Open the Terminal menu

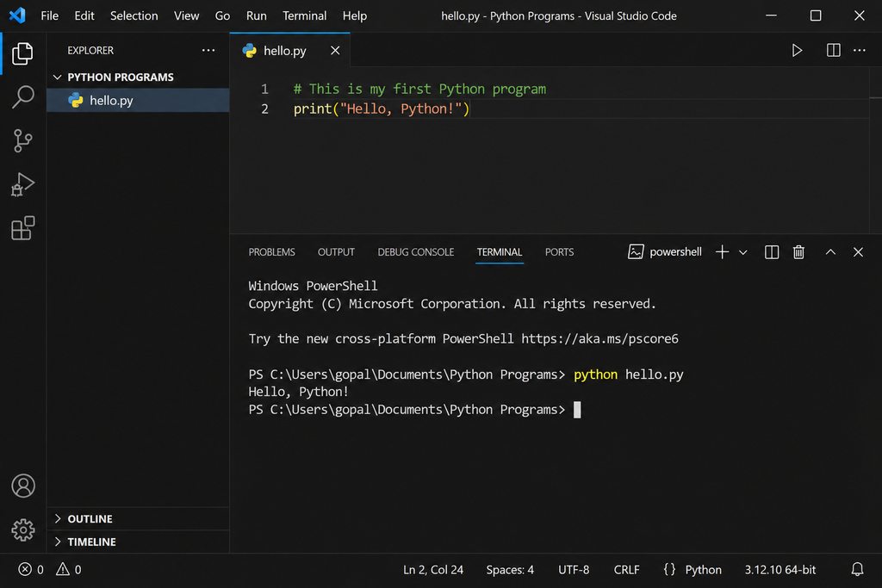304,15
